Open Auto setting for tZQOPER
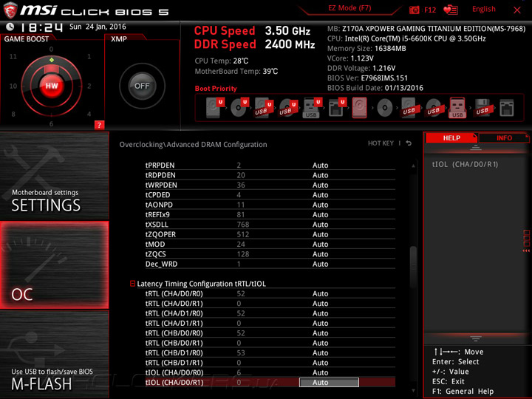The height and width of the screenshot is (399, 532). pyautogui.click(x=320, y=234)
